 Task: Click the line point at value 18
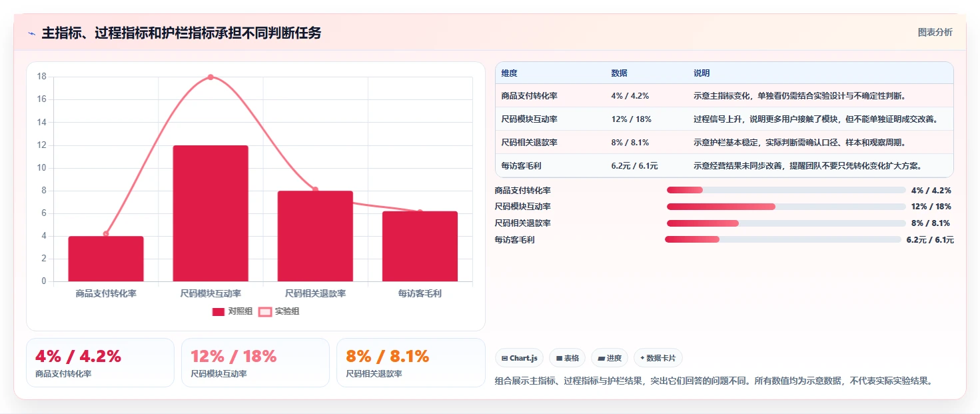(x=211, y=77)
